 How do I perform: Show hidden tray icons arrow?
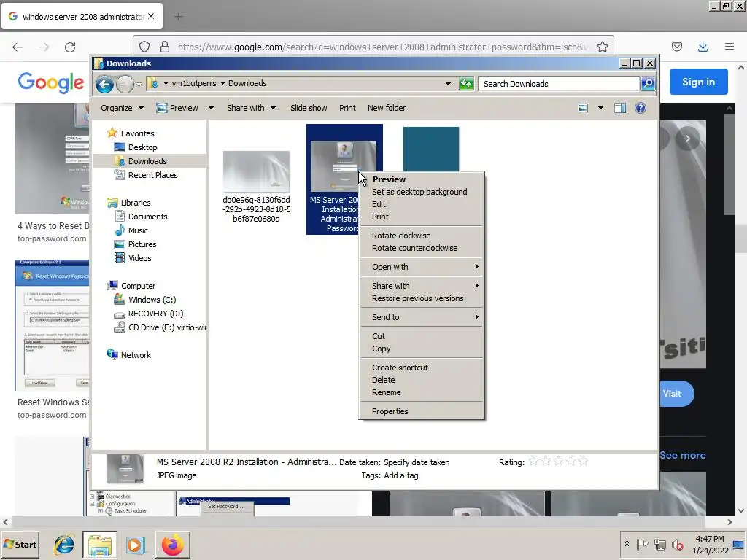pos(627,544)
